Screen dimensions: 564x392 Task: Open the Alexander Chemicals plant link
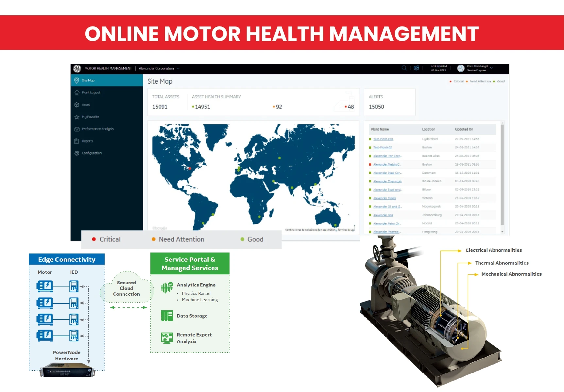click(387, 181)
